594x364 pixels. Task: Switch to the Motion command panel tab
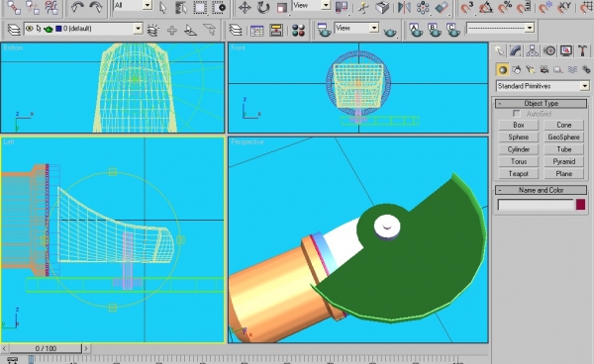[x=549, y=50]
